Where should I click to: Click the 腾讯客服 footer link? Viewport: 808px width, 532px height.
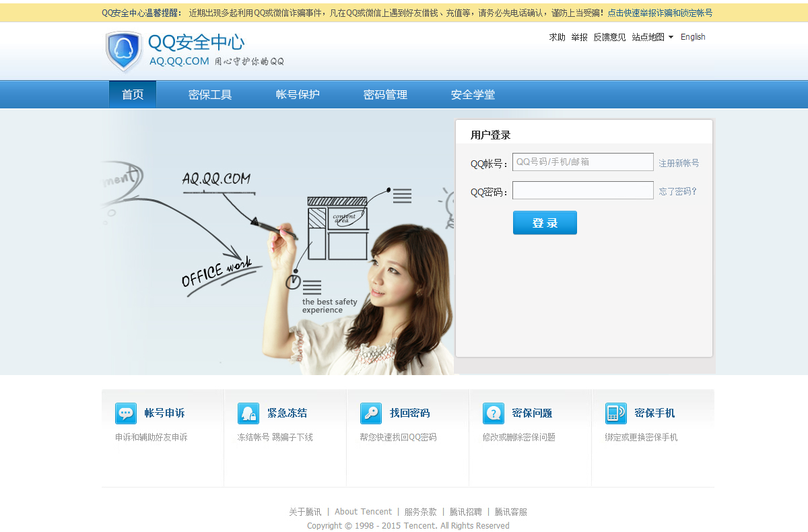[511, 512]
